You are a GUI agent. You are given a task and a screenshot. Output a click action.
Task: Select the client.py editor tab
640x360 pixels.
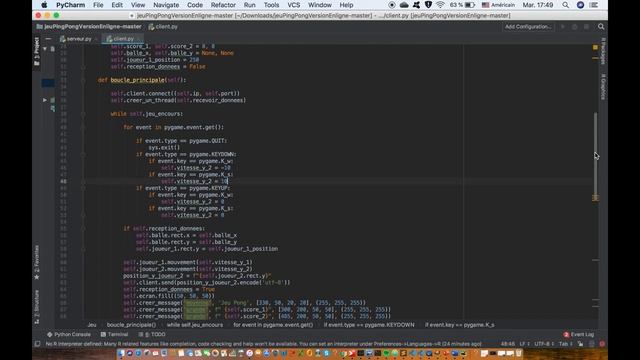(123, 39)
